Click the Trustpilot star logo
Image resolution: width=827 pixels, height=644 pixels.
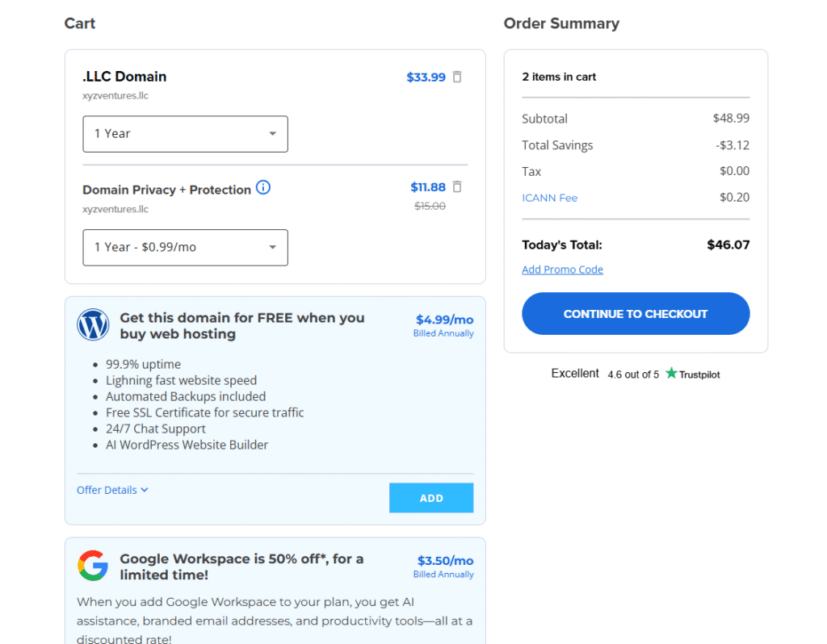pos(671,374)
